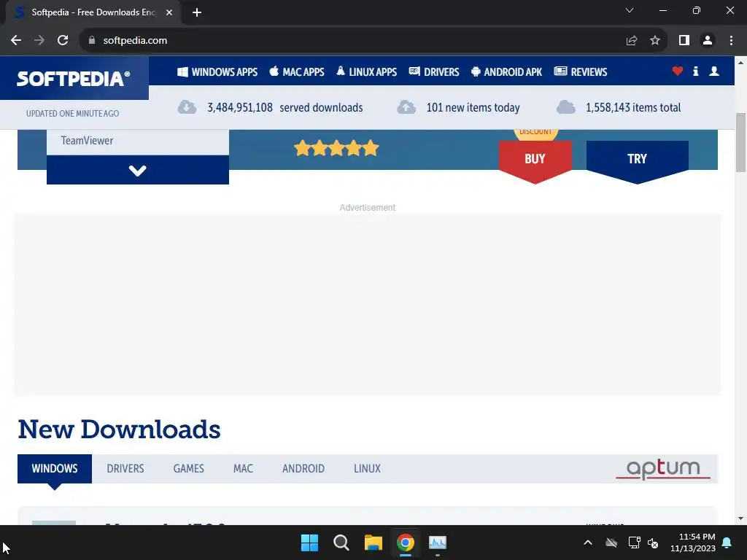This screenshot has height=560, width=747.
Task: Click the red heart favorites icon
Action: (x=678, y=71)
